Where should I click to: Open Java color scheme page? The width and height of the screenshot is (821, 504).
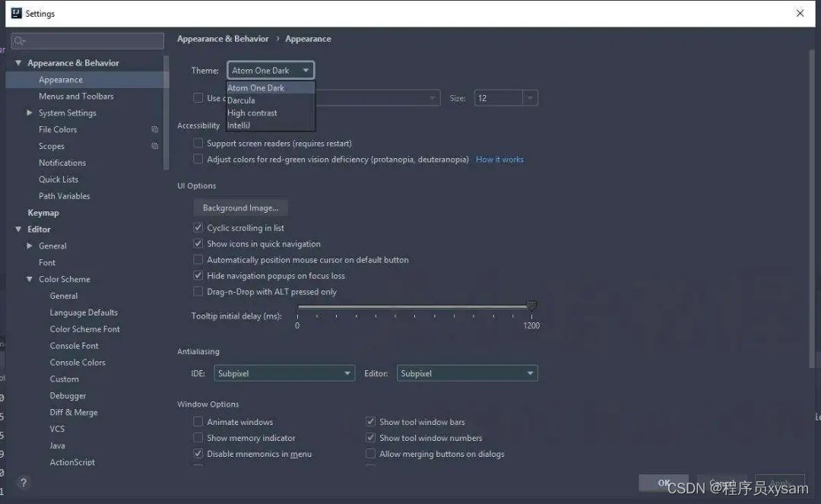(x=57, y=445)
